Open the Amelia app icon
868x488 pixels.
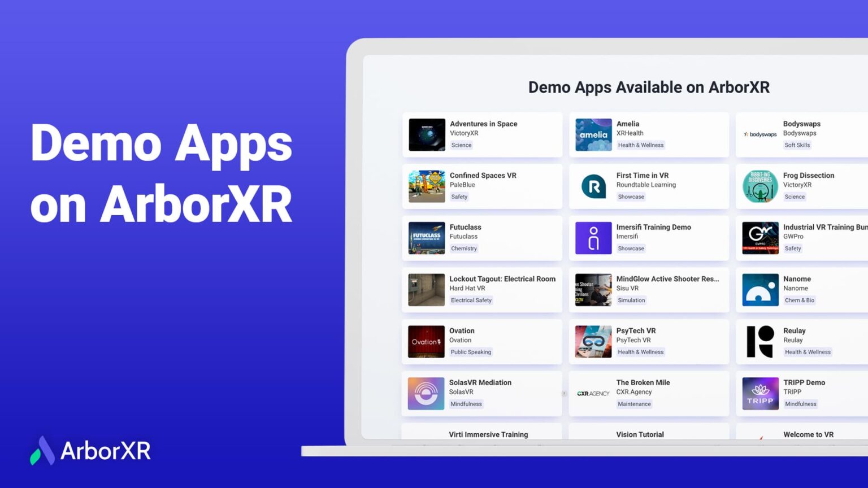[593, 134]
